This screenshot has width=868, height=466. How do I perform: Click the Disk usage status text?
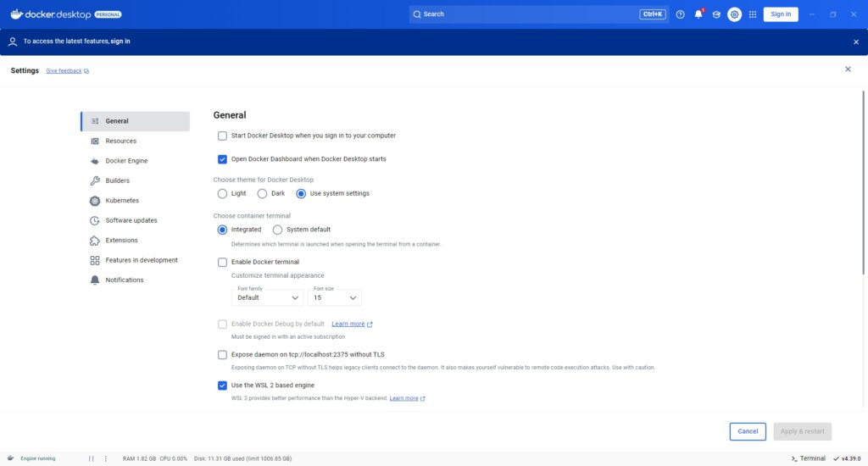pos(242,459)
